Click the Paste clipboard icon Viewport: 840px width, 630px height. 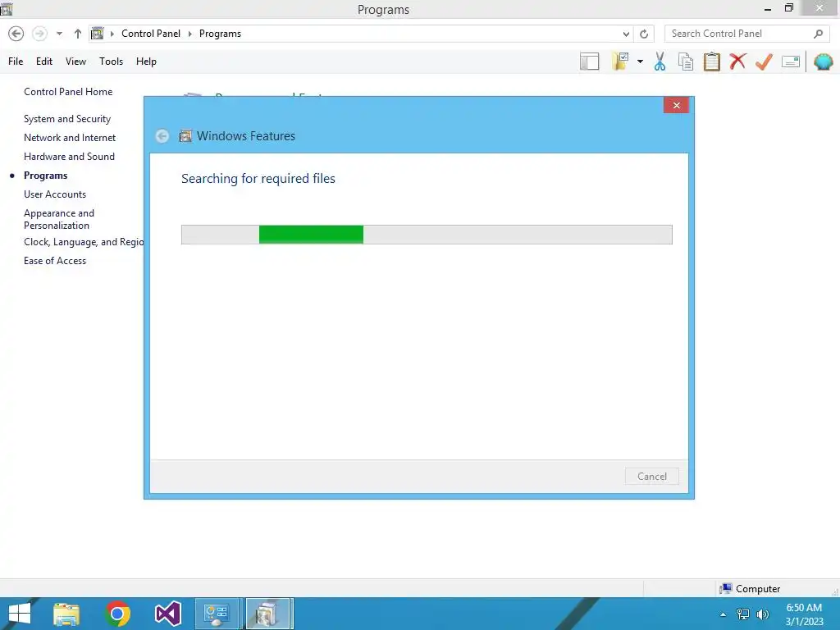pos(711,62)
